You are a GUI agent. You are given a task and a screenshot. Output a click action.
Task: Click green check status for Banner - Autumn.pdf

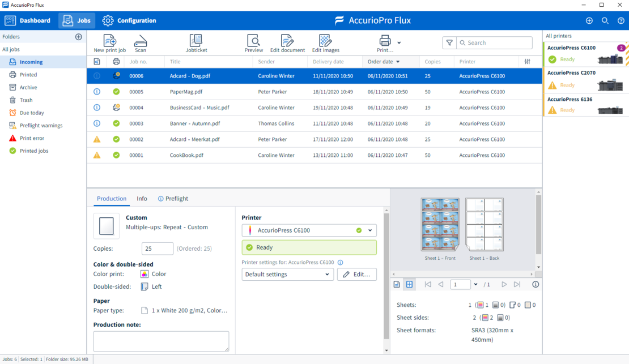coord(116,123)
